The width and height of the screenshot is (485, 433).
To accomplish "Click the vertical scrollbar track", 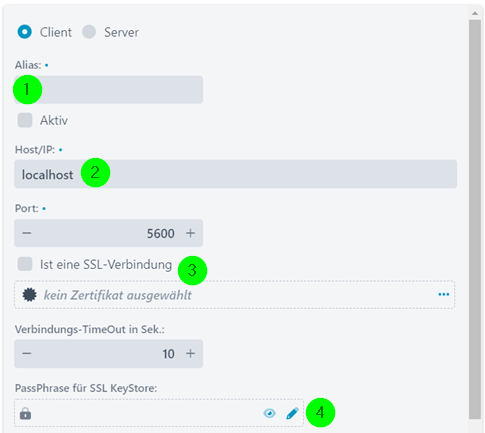I will [x=475, y=219].
